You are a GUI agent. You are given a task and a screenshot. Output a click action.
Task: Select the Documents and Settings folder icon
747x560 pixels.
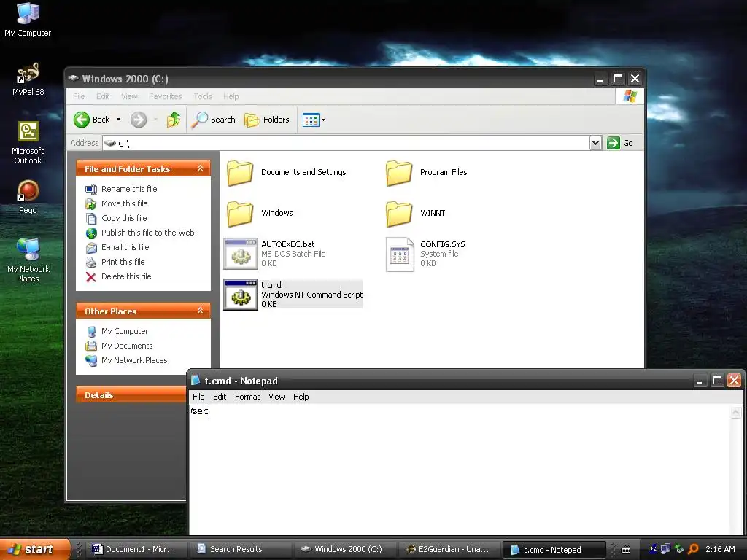point(240,172)
